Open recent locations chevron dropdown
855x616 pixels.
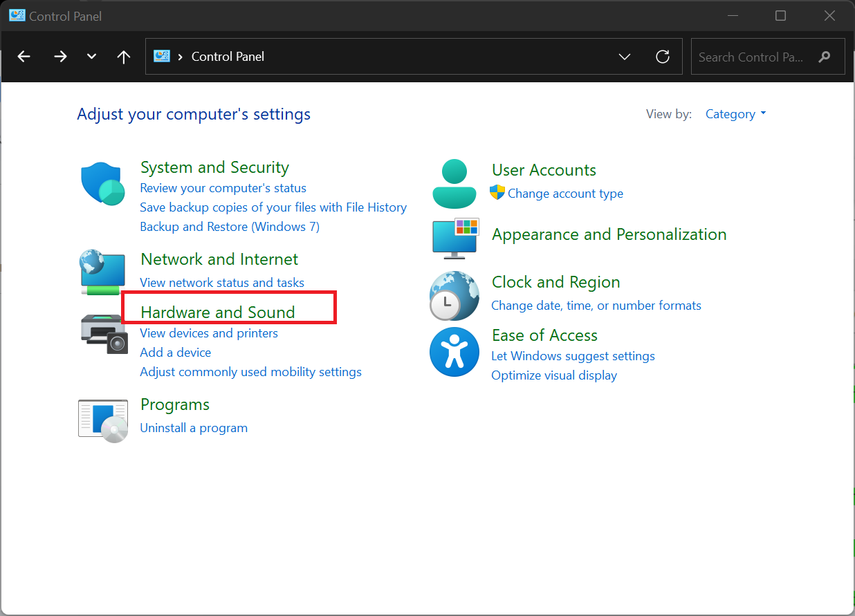point(91,57)
